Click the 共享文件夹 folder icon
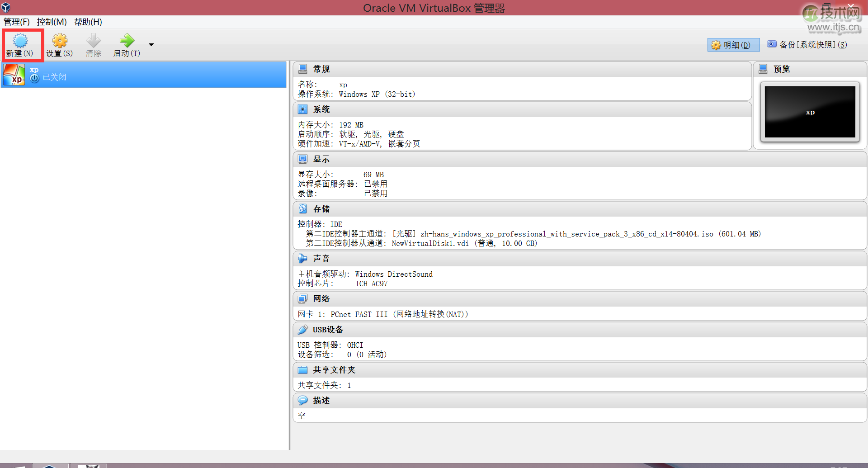 tap(303, 369)
